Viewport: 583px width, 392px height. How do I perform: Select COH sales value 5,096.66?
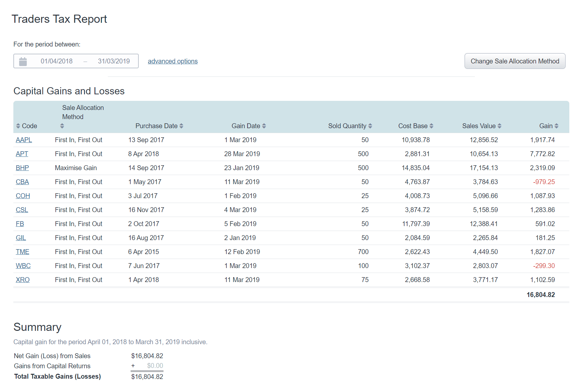coord(485,196)
